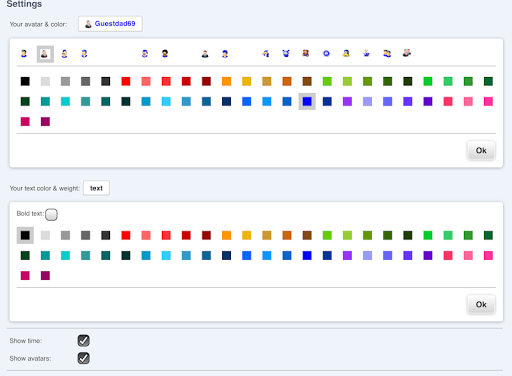Select the yellow-shirt avatar
This screenshot has height=376, width=512.
coord(346,53)
